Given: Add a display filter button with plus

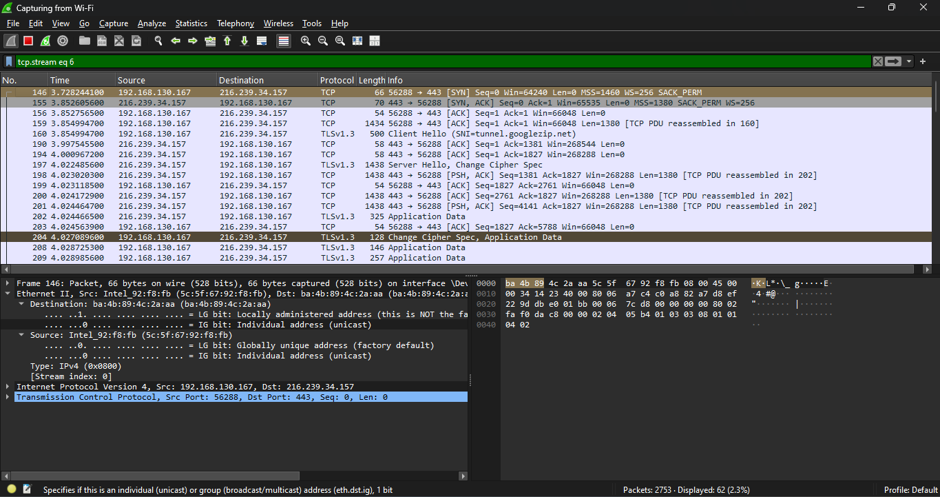Looking at the screenshot, I should point(923,61).
